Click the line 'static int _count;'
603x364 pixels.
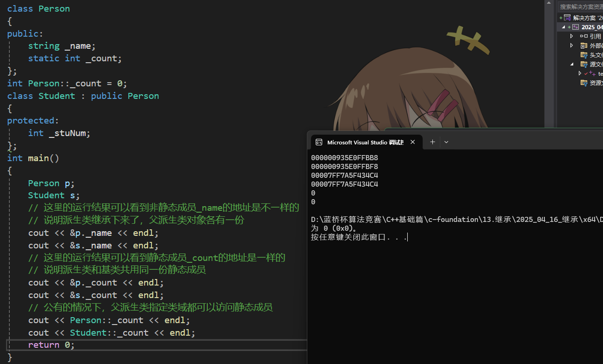[75, 58]
